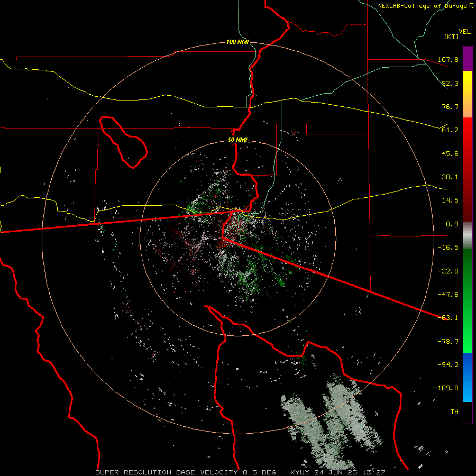Click the VEL legend title
The image size is (476, 476).
click(x=464, y=31)
